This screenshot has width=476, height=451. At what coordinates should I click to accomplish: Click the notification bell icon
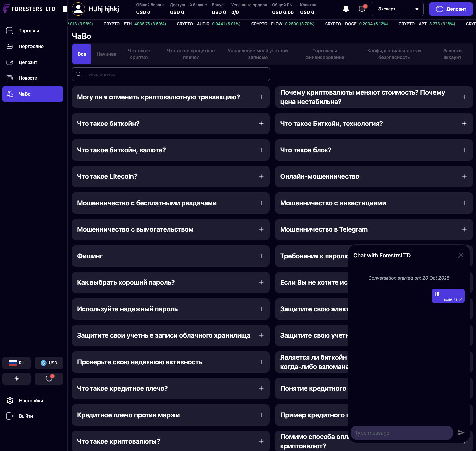pyautogui.click(x=346, y=9)
